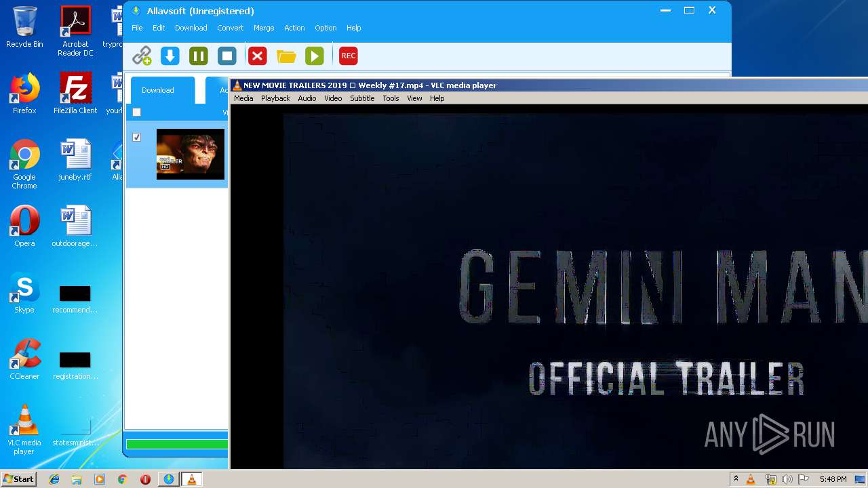Open VLC Subtitle menu
The height and width of the screenshot is (488, 868).
(x=362, y=98)
